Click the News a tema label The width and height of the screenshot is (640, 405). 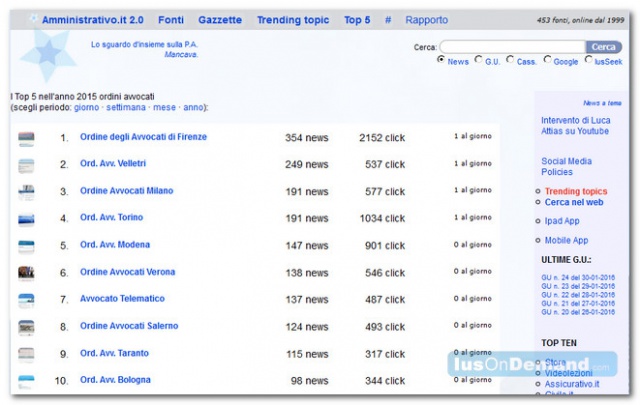[x=602, y=103]
